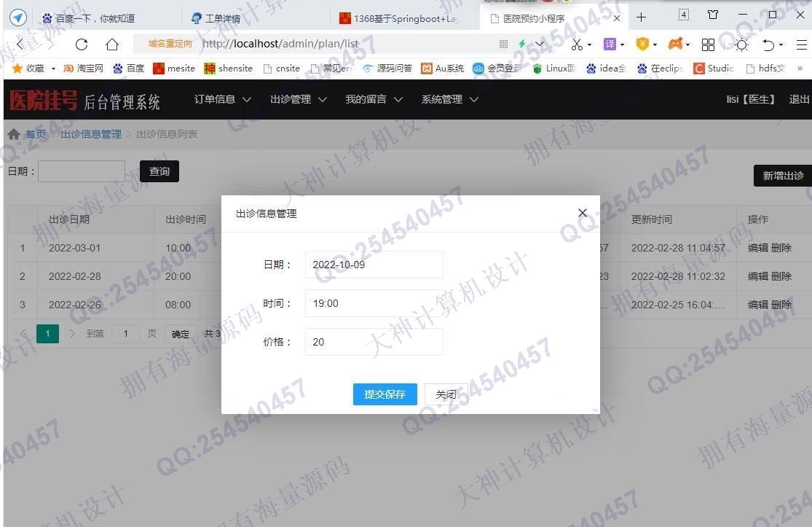Add a new browser tab
The height and width of the screenshot is (527, 812).
[x=641, y=17]
